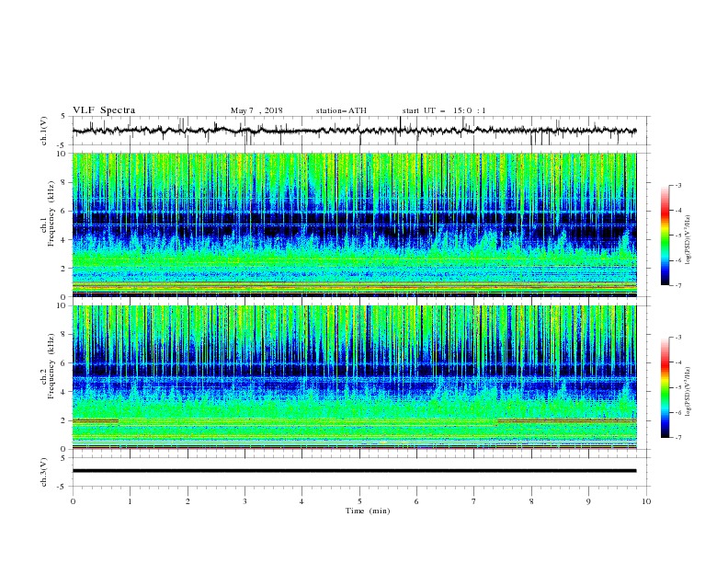Click inside the ch.1 spectrogram panel

(354, 224)
